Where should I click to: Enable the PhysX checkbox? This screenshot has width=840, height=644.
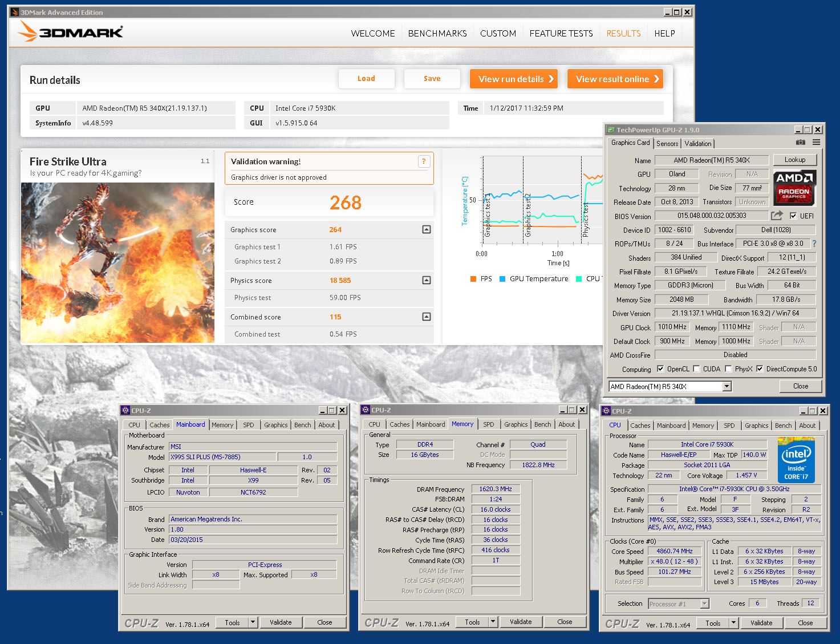728,368
